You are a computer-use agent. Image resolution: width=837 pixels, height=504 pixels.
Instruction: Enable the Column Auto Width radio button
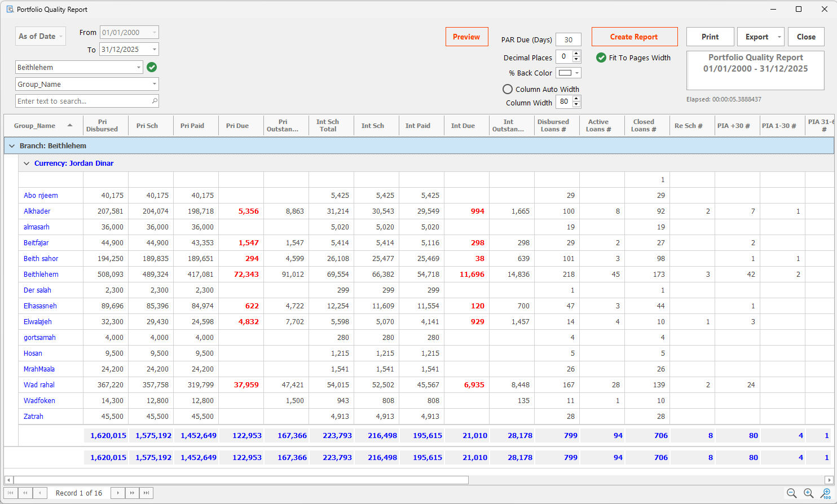(508, 89)
